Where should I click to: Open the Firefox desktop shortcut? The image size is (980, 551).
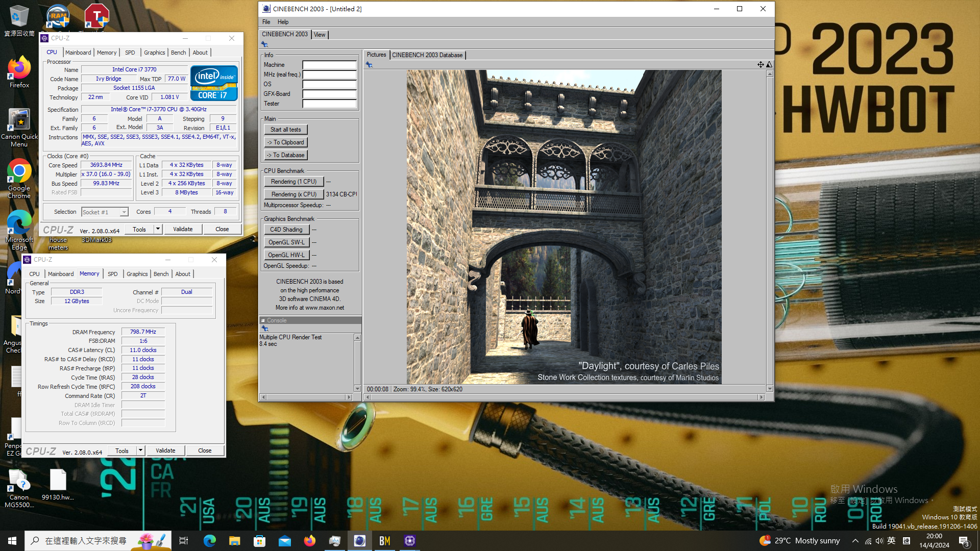19,72
